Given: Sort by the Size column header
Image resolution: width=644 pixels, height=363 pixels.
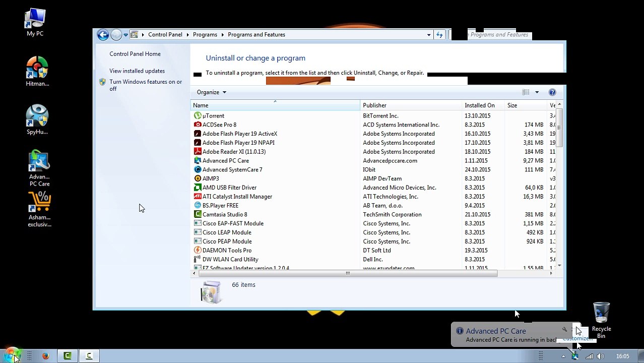Looking at the screenshot, I should pyautogui.click(x=526, y=105).
